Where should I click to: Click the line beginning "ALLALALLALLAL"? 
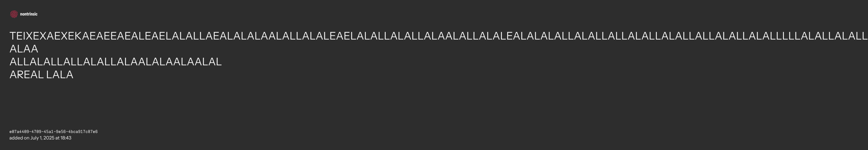[116, 62]
